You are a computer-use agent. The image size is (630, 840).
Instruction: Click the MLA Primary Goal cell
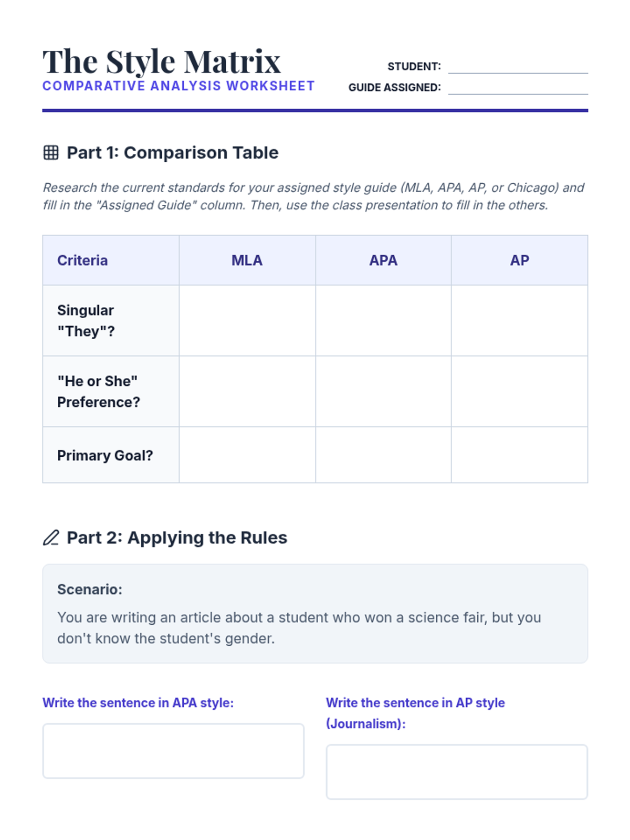247,455
